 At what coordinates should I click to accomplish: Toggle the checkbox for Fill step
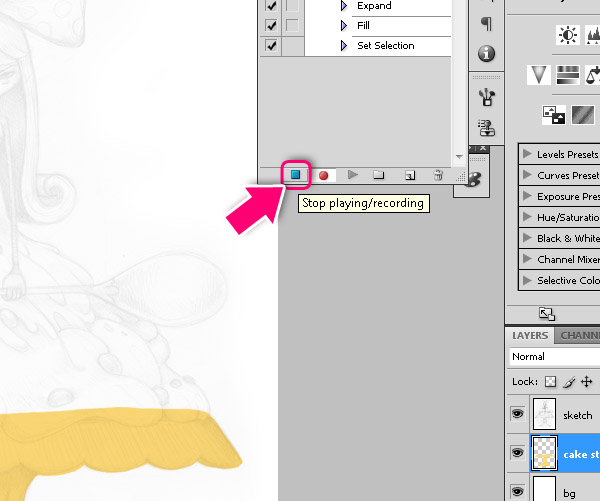[x=271, y=25]
